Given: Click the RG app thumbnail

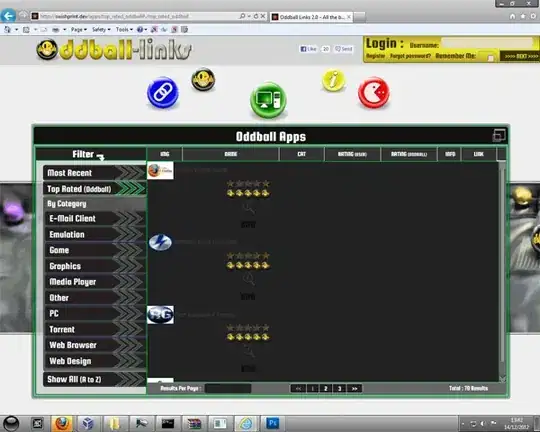Looking at the screenshot, I should pyautogui.click(x=160, y=315).
